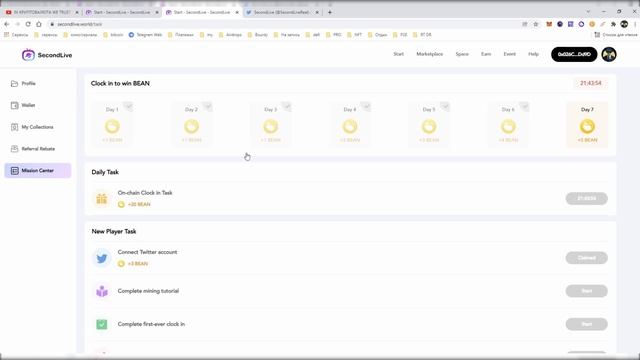This screenshot has height=360, width=640.
Task: Click the Day 5 completed checkmark
Action: [x=445, y=107]
